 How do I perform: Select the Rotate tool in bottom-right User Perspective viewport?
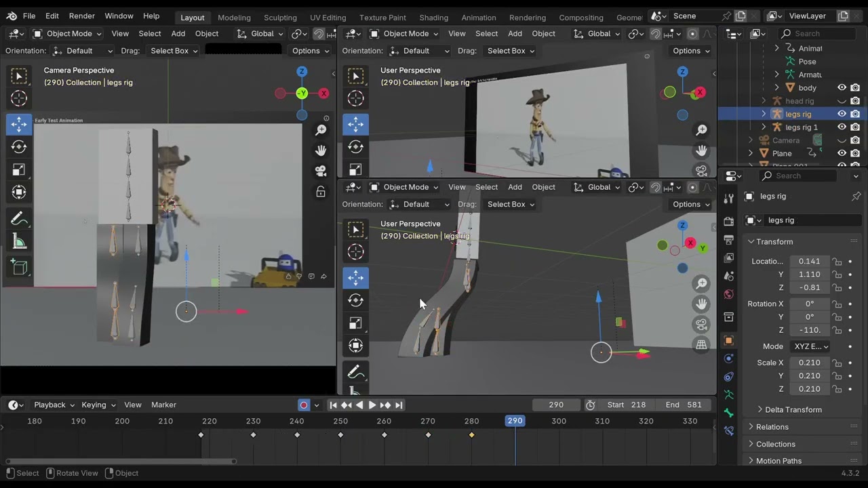356,300
